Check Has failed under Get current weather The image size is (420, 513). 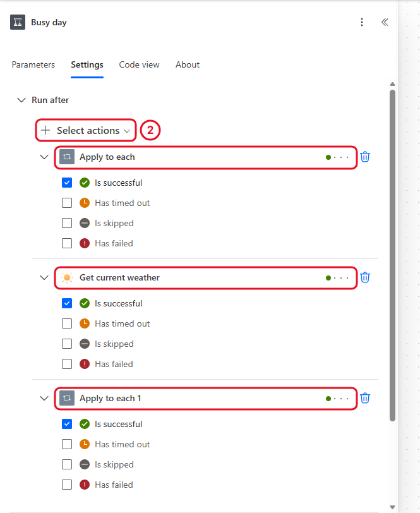coord(67,364)
